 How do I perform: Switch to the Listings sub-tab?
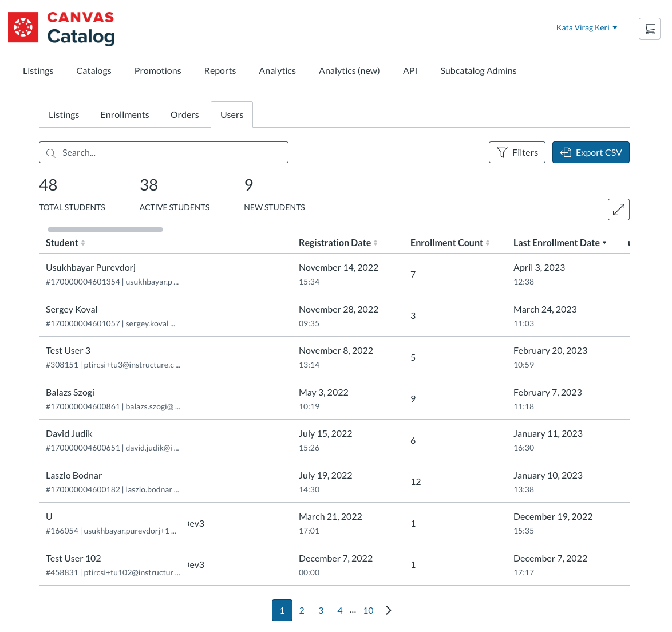coord(64,115)
